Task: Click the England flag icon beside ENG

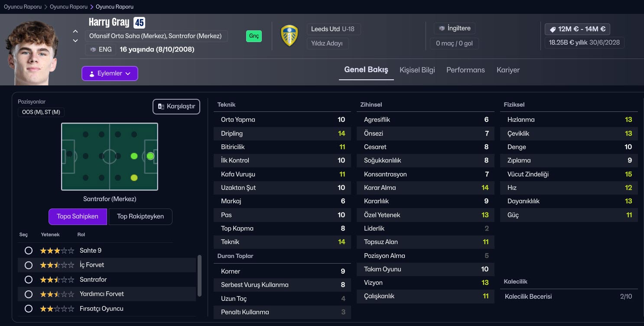Action: click(x=93, y=49)
